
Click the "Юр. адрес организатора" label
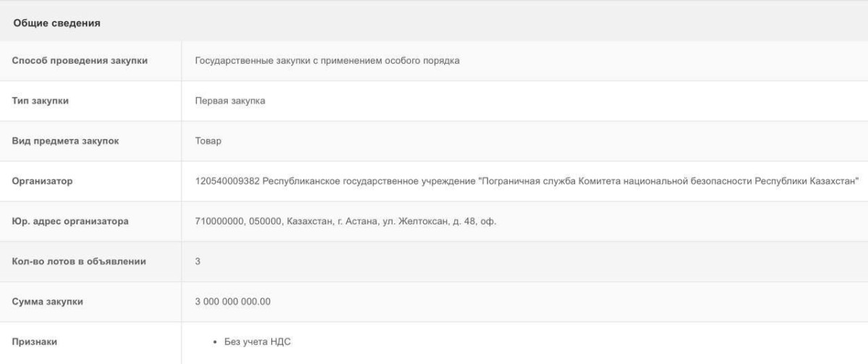tap(70, 221)
